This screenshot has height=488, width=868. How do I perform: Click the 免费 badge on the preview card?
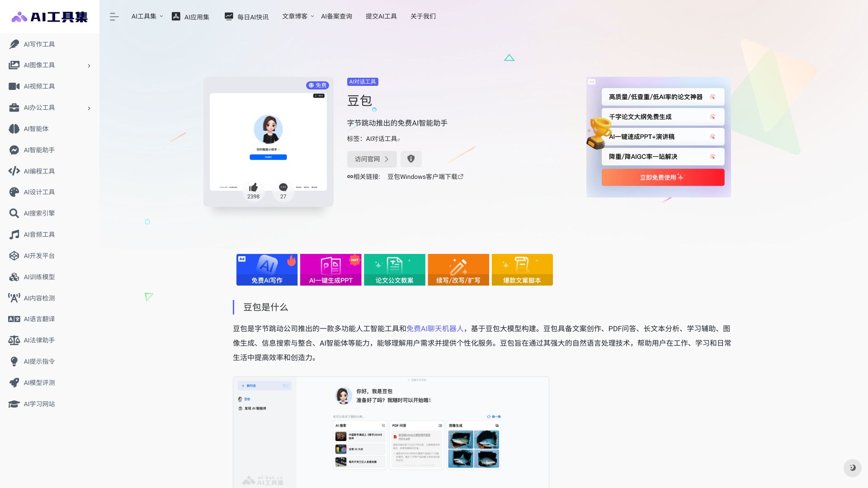pyautogui.click(x=317, y=85)
